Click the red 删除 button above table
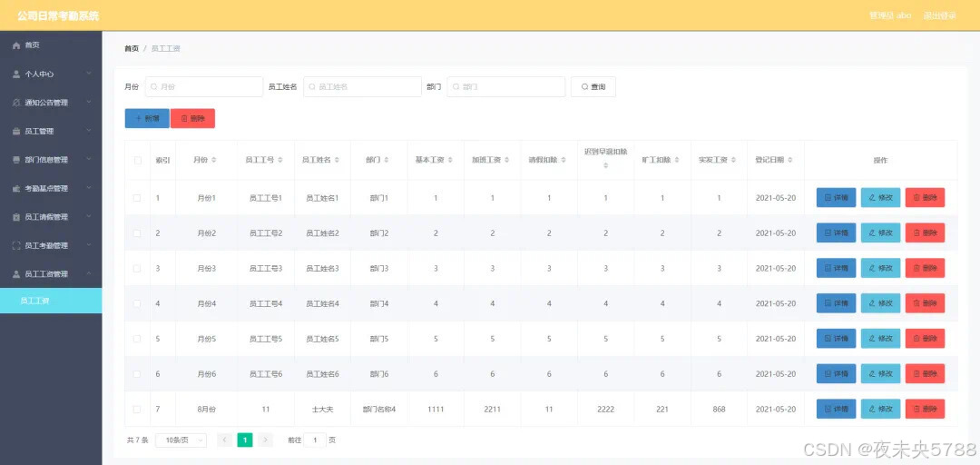 click(192, 118)
